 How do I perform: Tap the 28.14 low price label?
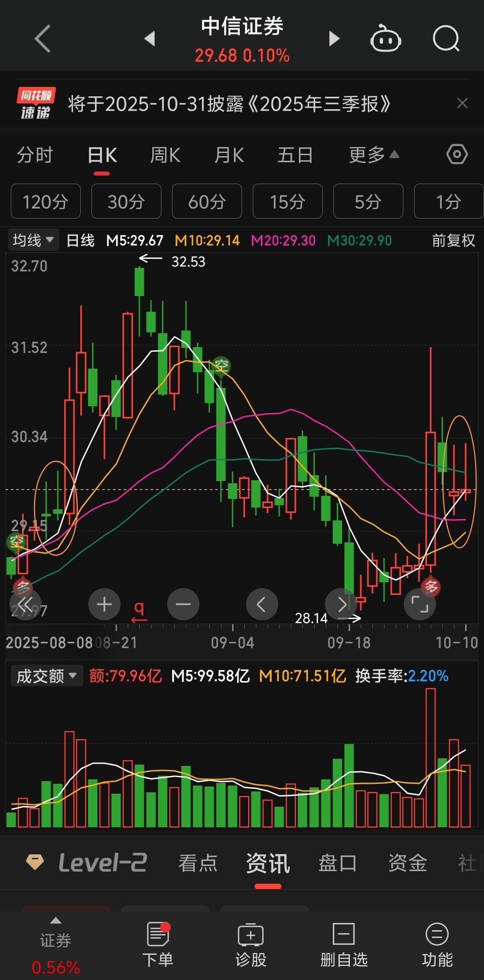point(311,618)
